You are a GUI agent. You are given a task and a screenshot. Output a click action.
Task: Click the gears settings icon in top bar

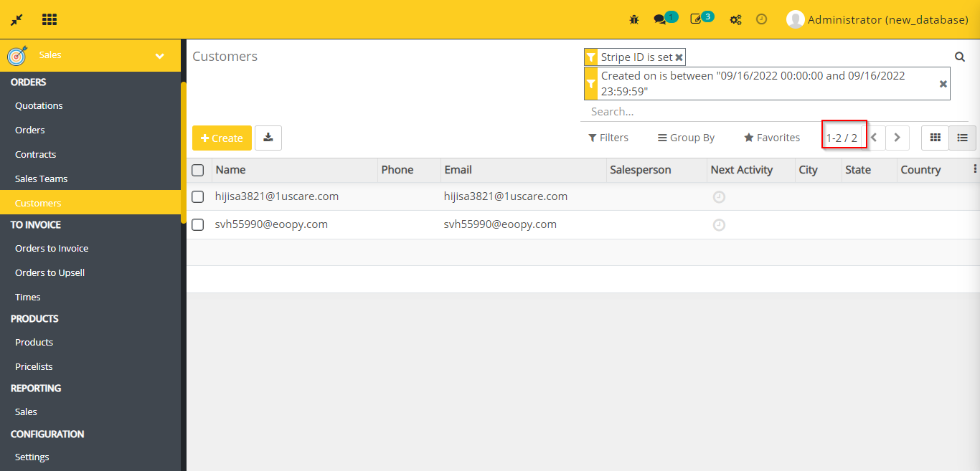(735, 19)
